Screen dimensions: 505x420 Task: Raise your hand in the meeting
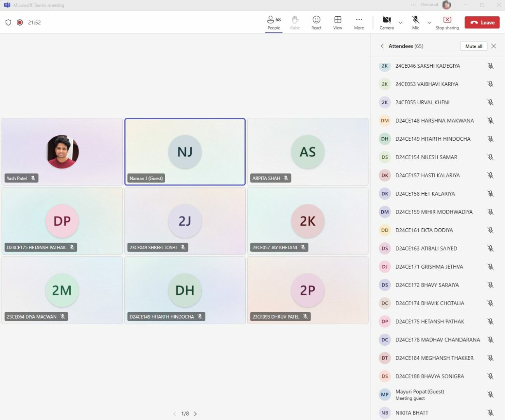tap(295, 23)
